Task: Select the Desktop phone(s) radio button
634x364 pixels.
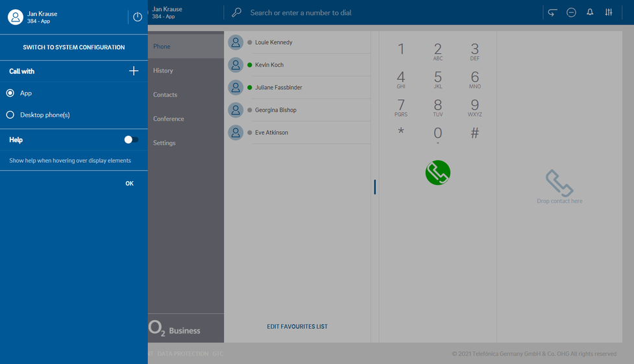Action: pos(10,115)
